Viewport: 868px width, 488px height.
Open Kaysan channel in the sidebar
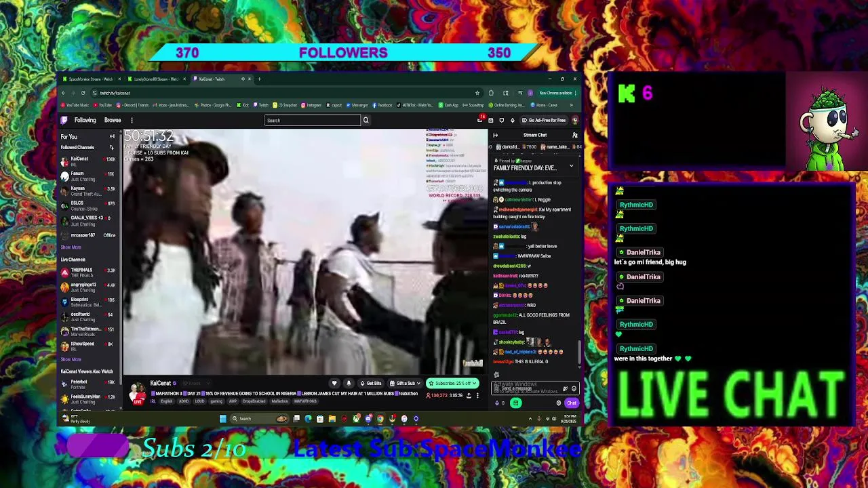click(x=88, y=191)
